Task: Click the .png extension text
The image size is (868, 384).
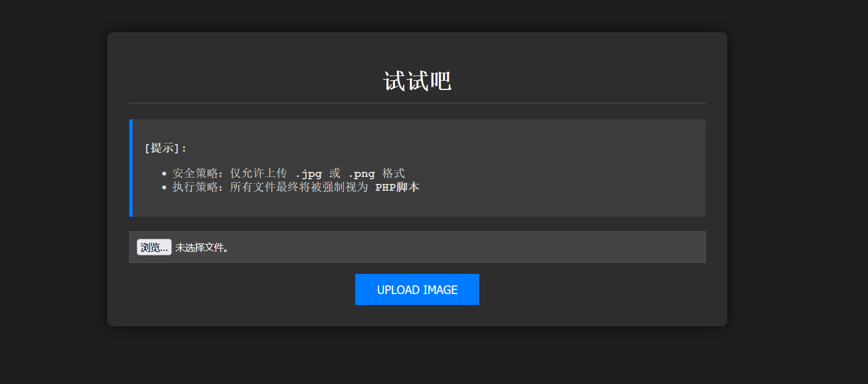Action: click(x=362, y=174)
